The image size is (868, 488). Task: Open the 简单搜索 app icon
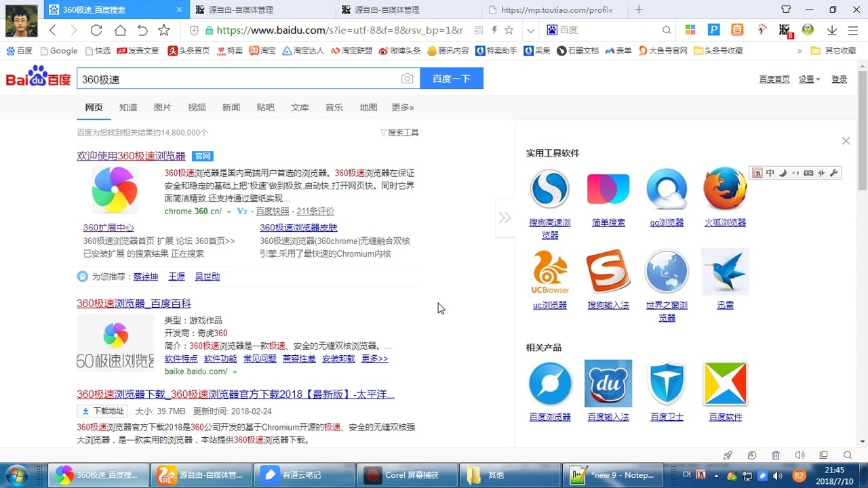[608, 189]
